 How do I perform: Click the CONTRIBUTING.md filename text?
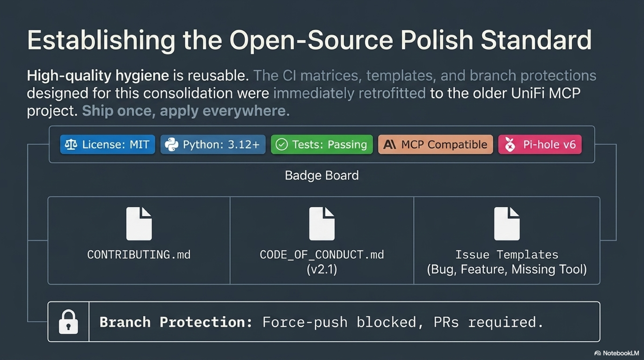pyautogui.click(x=139, y=255)
